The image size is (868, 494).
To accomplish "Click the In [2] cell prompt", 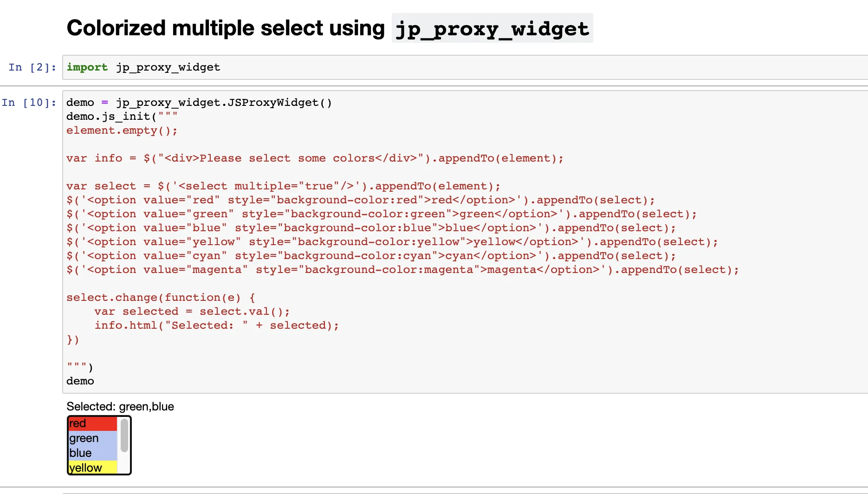I will (32, 67).
